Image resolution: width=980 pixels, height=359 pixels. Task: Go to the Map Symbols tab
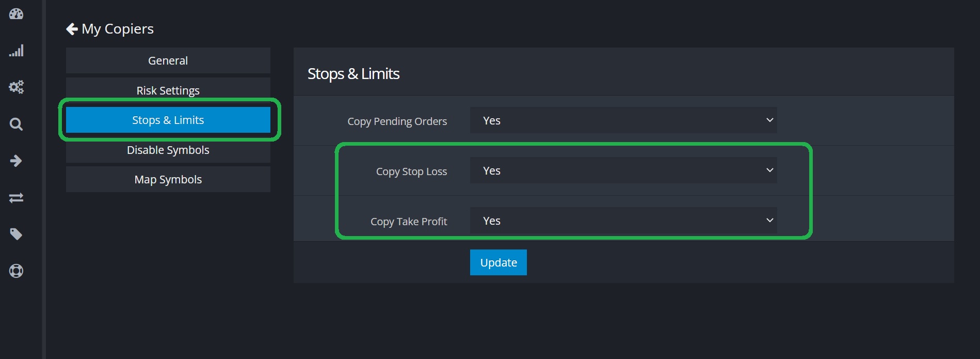tap(168, 179)
